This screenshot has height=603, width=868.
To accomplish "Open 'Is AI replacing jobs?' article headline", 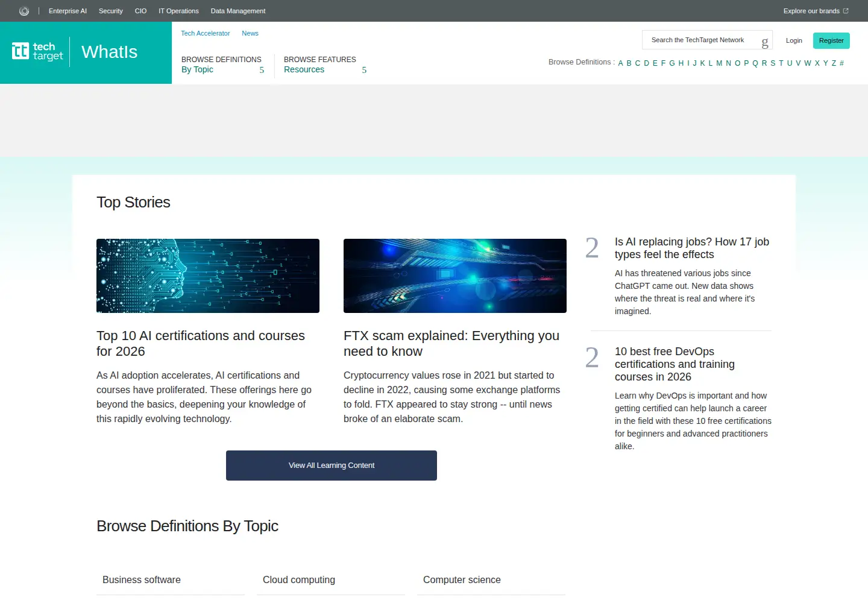I will coord(692,248).
